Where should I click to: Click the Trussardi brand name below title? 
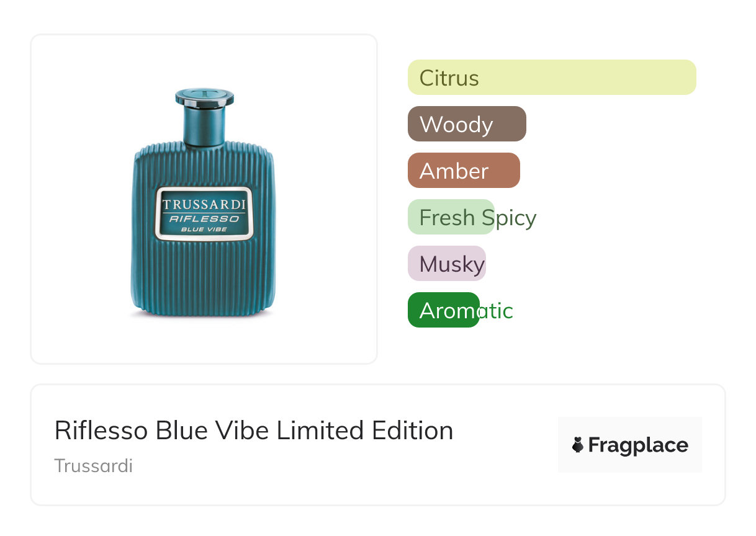(93, 466)
